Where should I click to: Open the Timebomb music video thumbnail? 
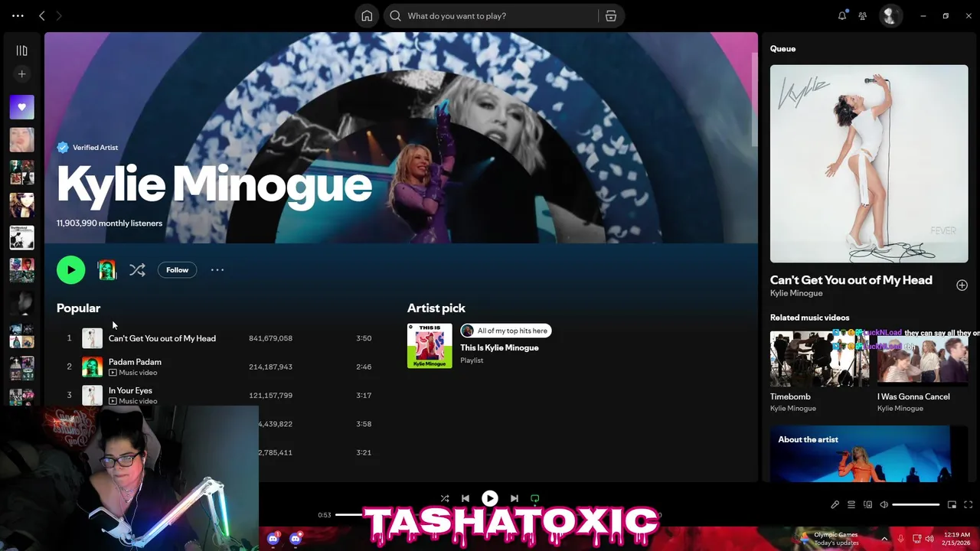point(819,358)
